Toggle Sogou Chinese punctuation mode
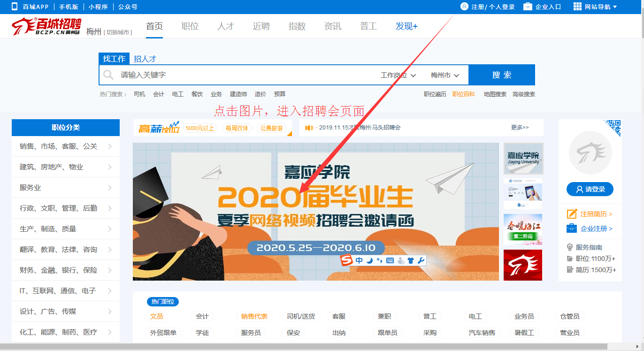Screen dimensions: 644x351 [x=379, y=260]
